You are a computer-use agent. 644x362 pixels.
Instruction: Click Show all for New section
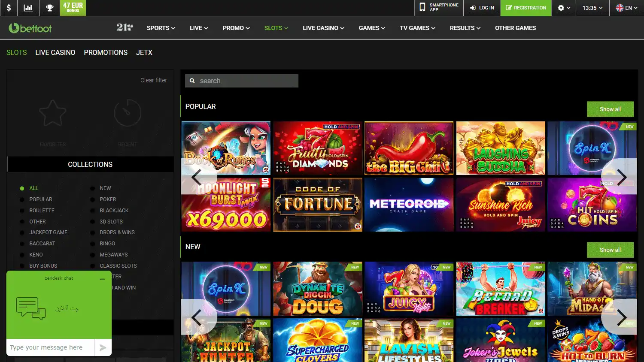pyautogui.click(x=610, y=250)
